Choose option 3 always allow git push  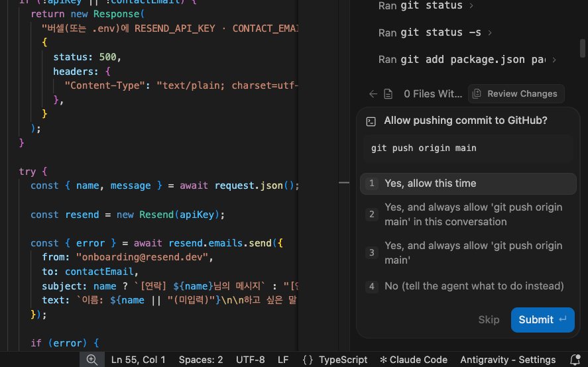point(468,252)
